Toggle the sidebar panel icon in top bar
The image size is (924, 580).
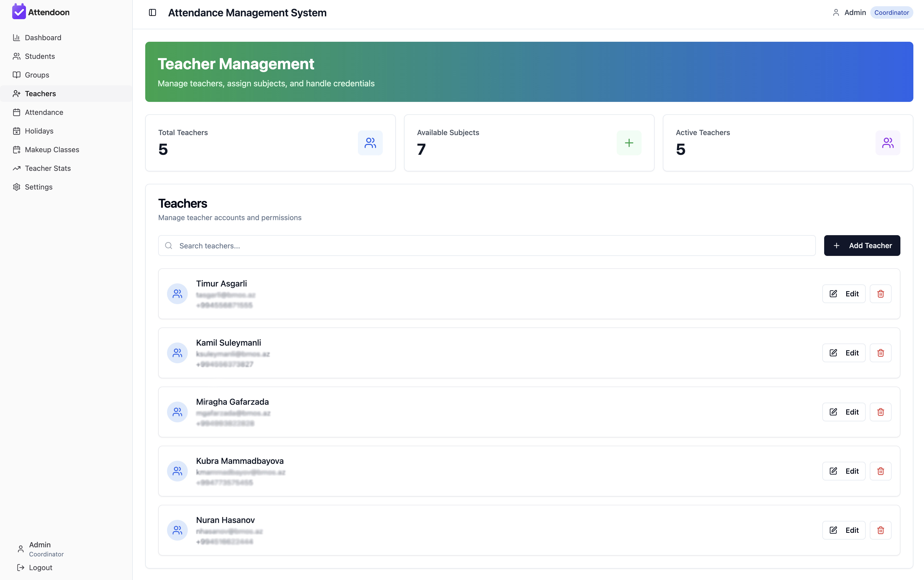tap(152, 13)
